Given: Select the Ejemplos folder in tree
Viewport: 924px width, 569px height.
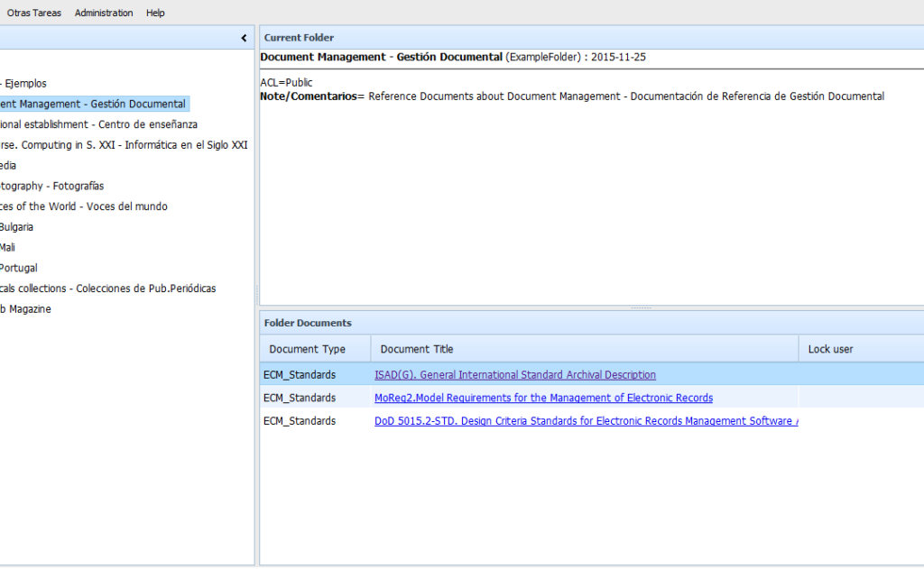Looking at the screenshot, I should pos(24,84).
